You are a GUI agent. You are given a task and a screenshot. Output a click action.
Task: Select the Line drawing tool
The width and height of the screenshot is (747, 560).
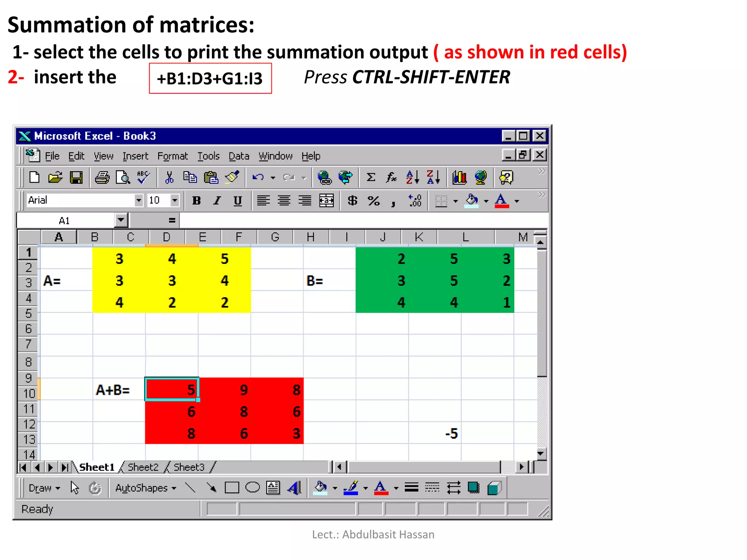click(x=190, y=487)
